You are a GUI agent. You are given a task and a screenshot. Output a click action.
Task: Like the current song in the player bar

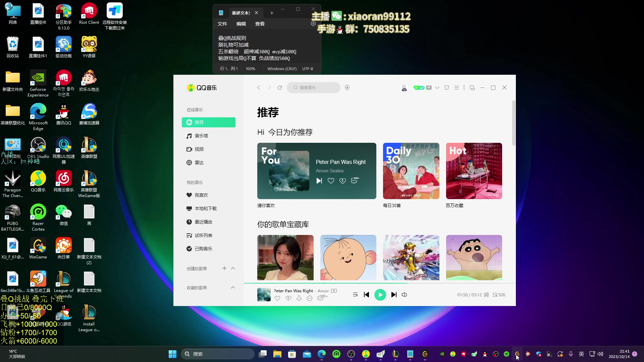click(x=277, y=298)
